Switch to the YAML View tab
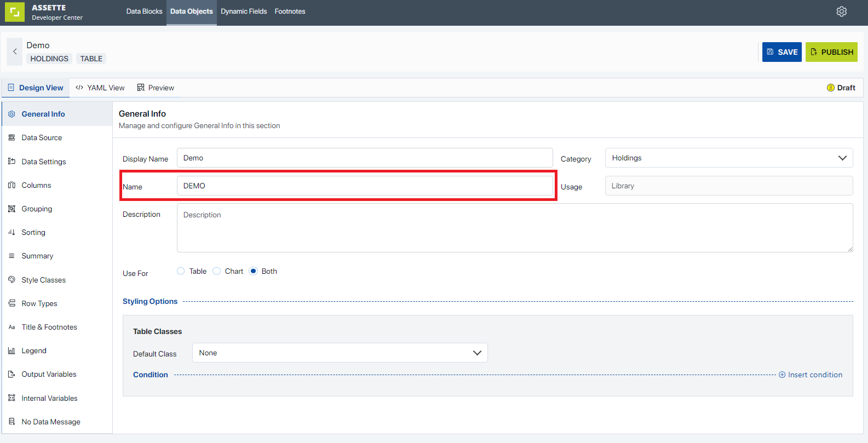Viewport: 868px width, 443px height. point(100,88)
